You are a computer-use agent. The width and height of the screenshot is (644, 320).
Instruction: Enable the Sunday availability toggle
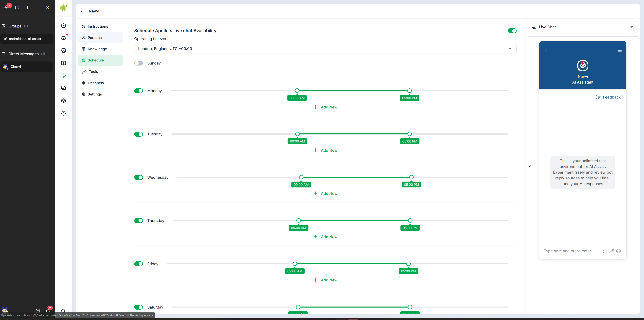coord(138,63)
